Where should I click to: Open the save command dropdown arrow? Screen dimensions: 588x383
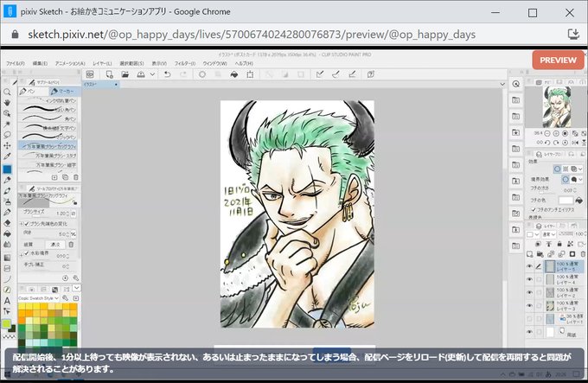152,74
